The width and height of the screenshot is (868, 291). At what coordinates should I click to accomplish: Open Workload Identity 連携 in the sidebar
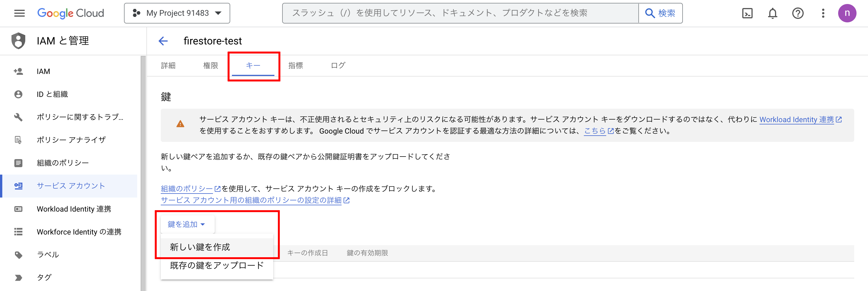point(73,209)
